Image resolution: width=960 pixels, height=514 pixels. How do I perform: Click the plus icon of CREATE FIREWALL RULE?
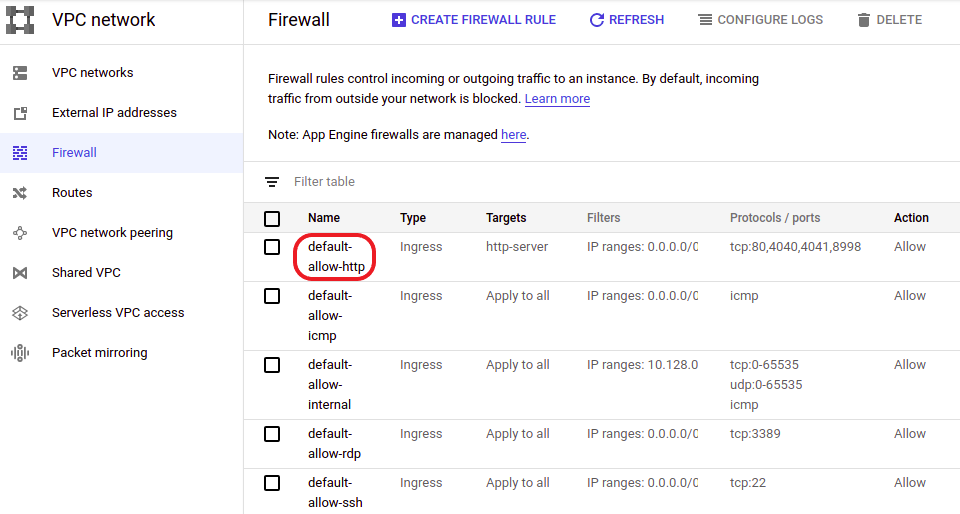pyautogui.click(x=399, y=20)
